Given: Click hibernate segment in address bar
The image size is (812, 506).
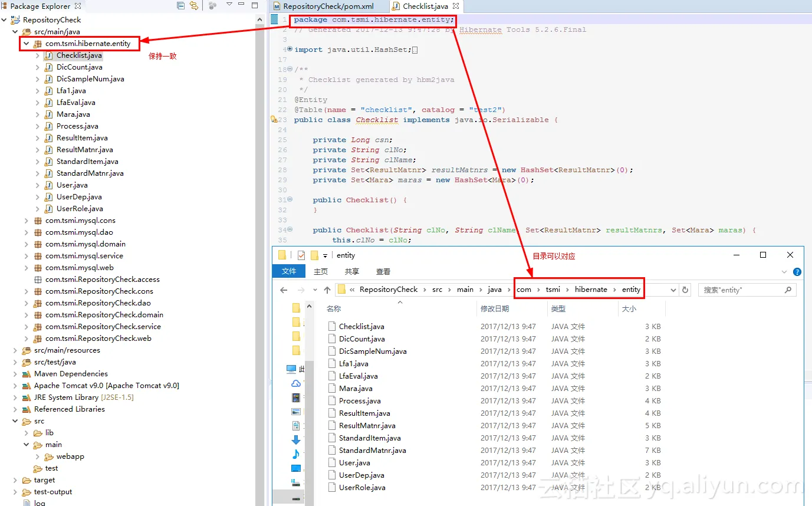Looking at the screenshot, I should 591,290.
